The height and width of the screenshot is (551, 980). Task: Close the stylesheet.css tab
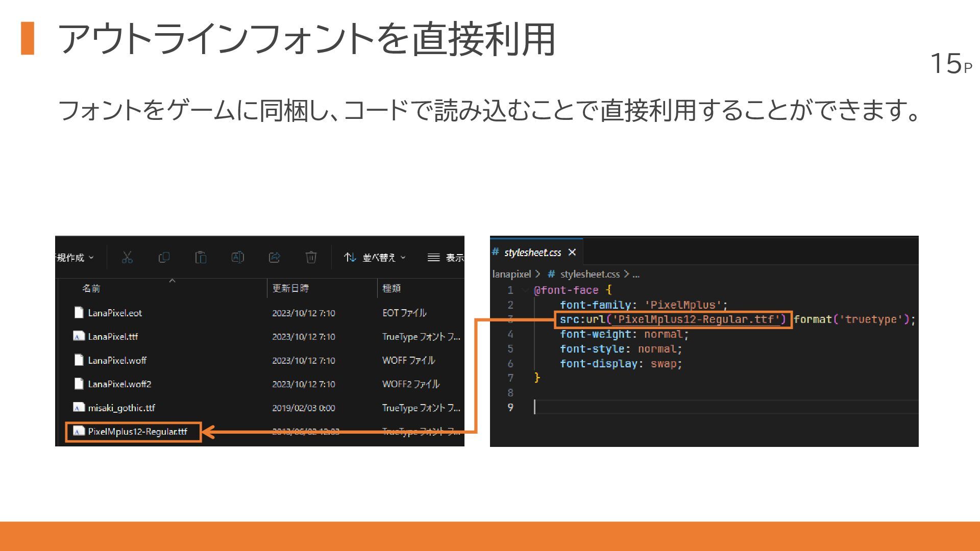pos(572,253)
